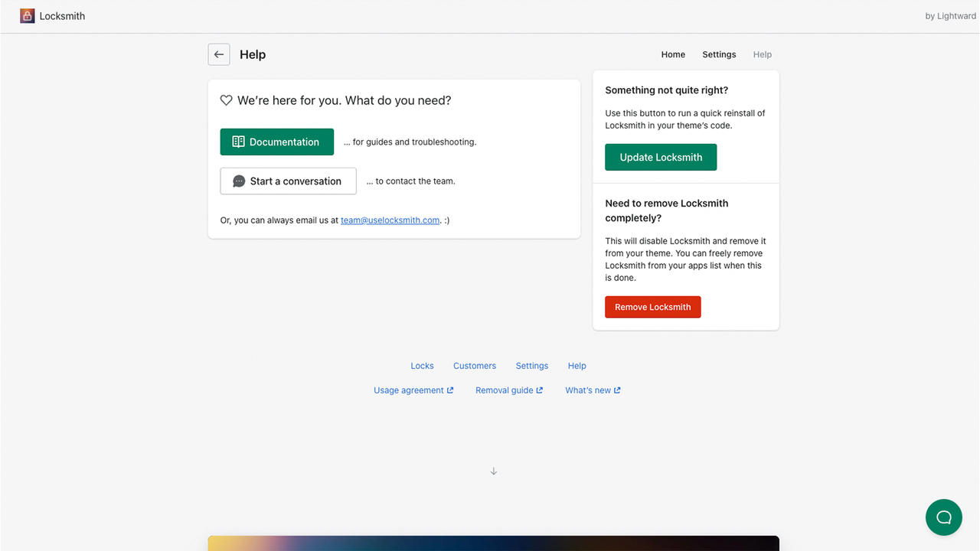Go to the Customers page via footer link
980x551 pixels.
coord(474,366)
